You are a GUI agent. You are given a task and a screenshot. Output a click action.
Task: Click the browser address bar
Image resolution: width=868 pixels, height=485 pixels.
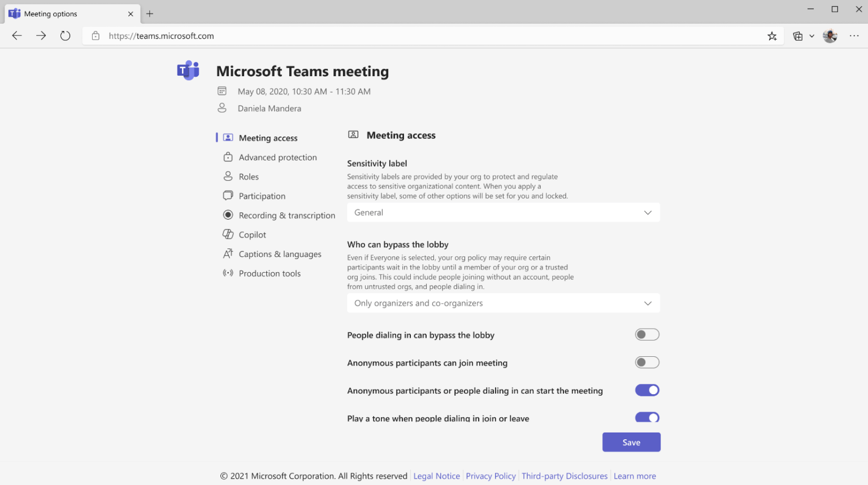tap(339, 36)
